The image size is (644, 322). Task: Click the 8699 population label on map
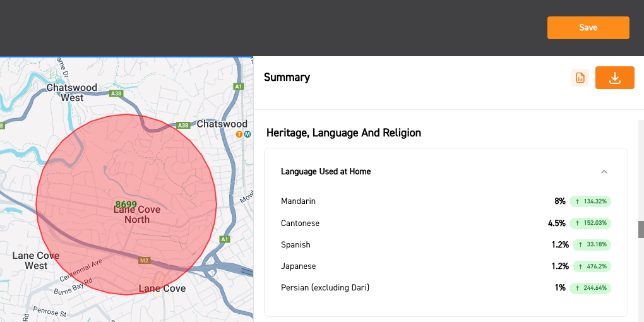(126, 204)
